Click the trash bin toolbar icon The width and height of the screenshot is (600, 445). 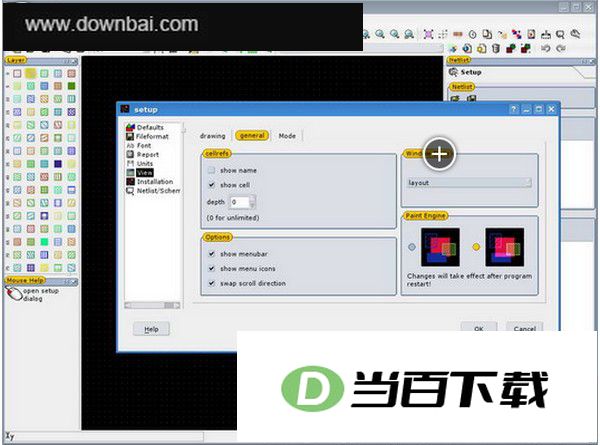pyautogui.click(x=496, y=48)
